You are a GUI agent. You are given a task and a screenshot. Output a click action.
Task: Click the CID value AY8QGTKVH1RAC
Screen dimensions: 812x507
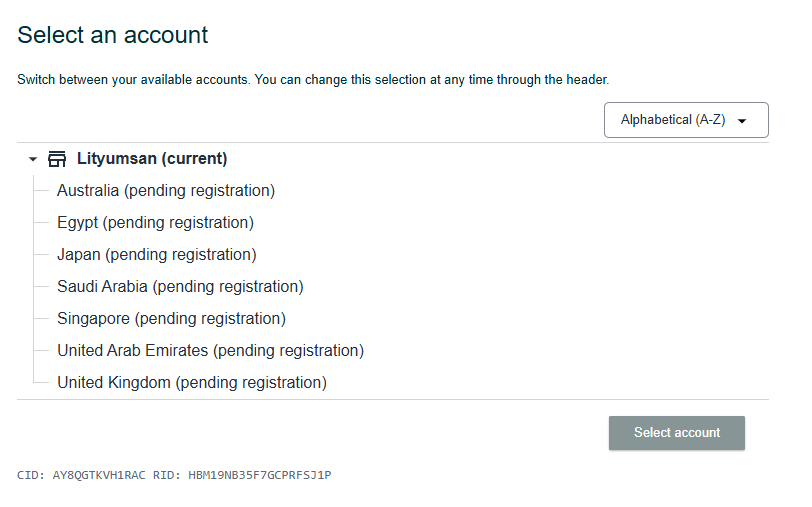click(x=99, y=475)
